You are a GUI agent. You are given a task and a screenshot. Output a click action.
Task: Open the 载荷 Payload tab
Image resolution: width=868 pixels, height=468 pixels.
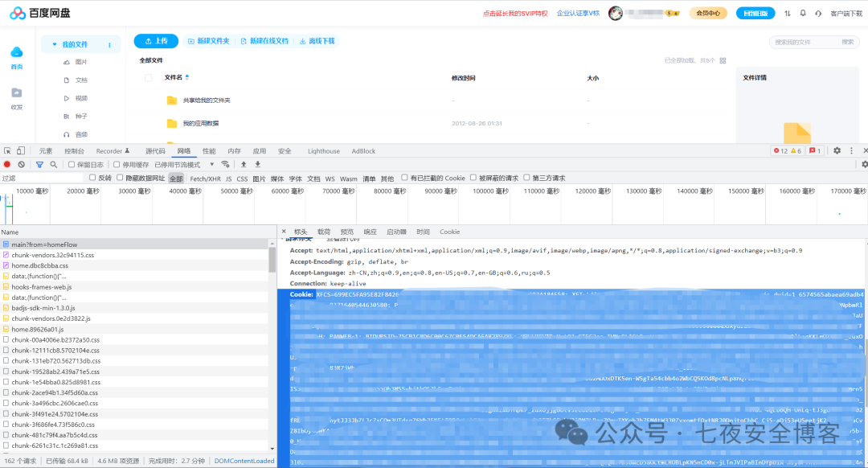pyautogui.click(x=324, y=232)
